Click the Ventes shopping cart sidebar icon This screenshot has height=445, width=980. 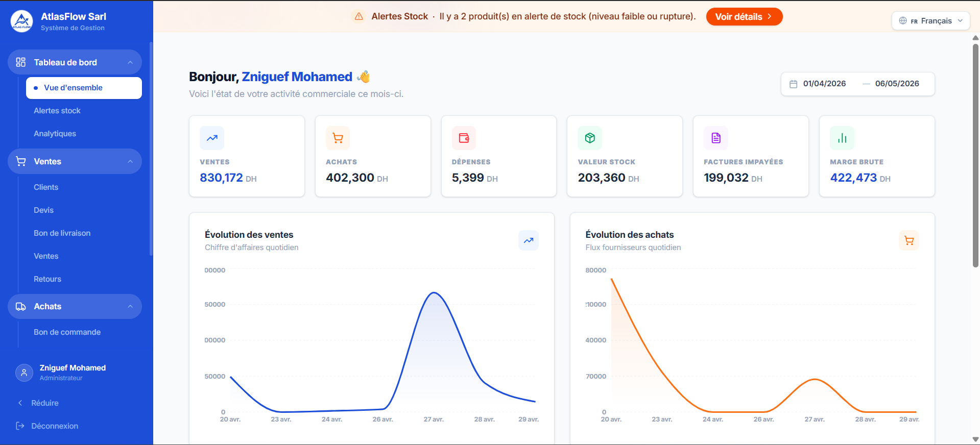click(x=21, y=161)
